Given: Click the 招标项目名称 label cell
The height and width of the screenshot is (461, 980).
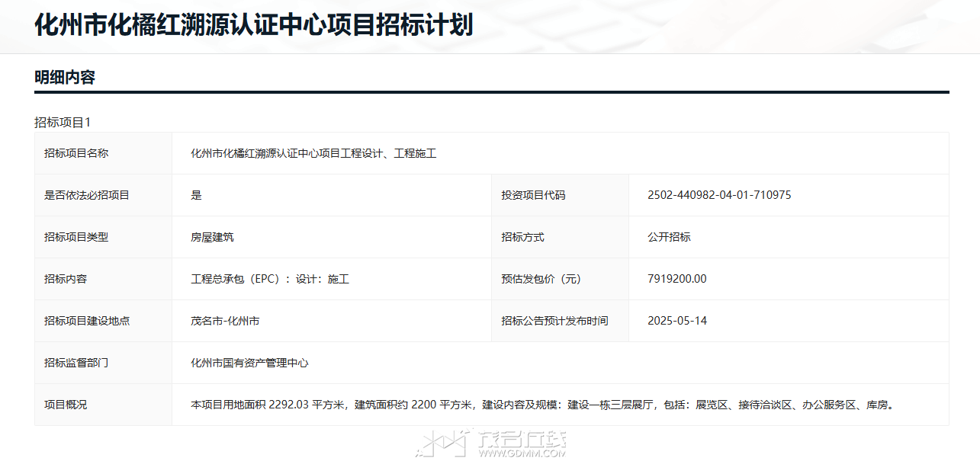Looking at the screenshot, I should pos(103,153).
